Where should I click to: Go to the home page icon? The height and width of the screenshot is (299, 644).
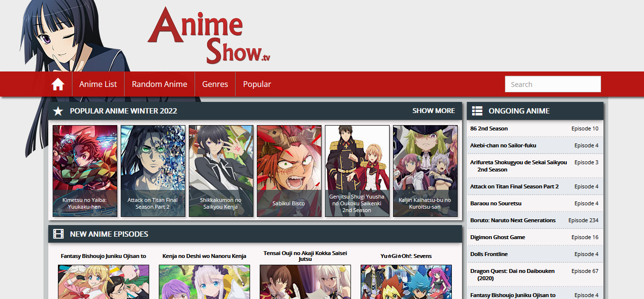(58, 84)
